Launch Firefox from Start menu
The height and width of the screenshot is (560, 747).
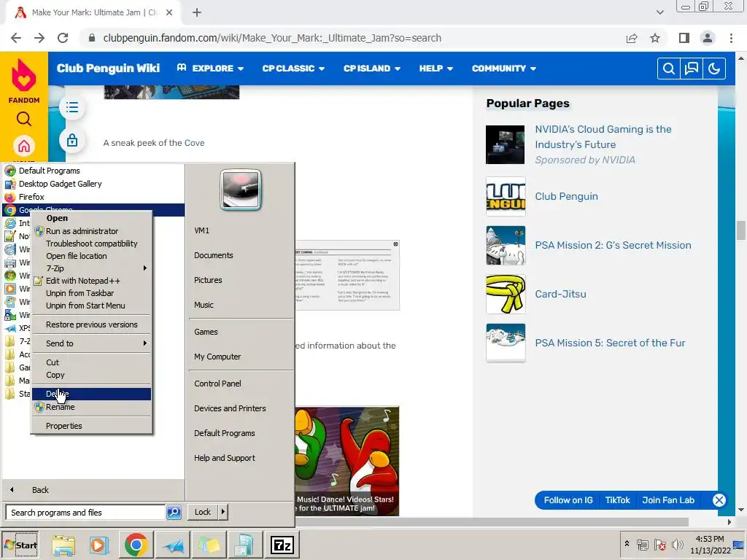click(x=93, y=197)
